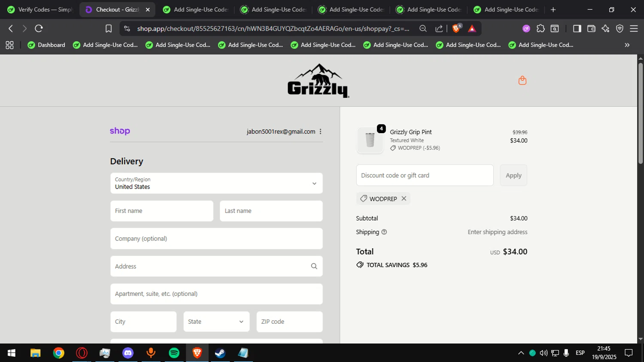
Task: Click the Discount code or gift card field
Action: pos(425,175)
